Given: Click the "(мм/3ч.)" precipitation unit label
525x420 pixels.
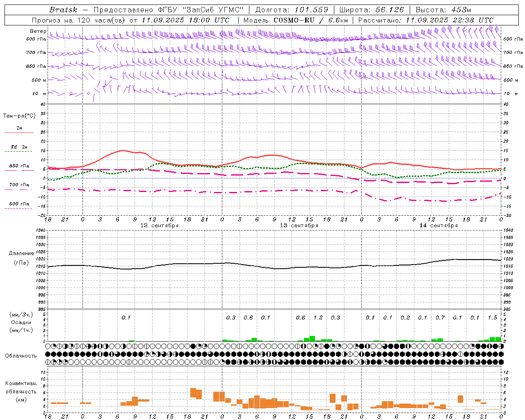Looking at the screenshot, I should pos(21,315).
